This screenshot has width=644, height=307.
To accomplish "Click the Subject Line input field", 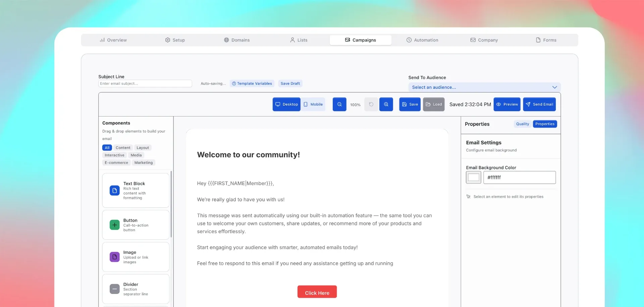I will tap(145, 84).
